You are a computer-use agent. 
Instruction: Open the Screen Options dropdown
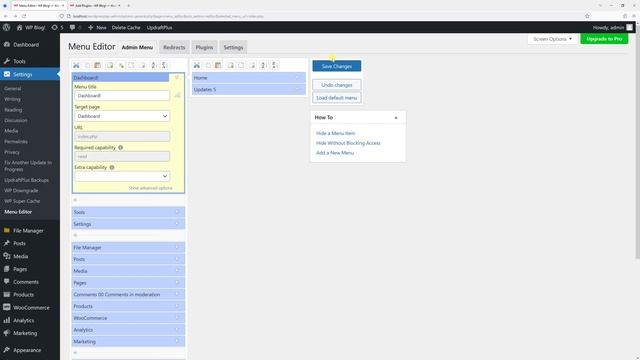point(552,39)
